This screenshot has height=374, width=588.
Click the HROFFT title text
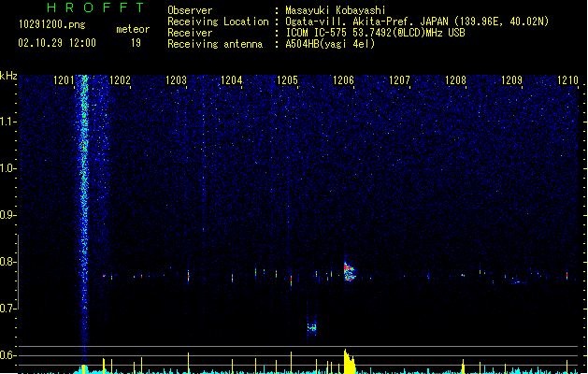pos(96,7)
